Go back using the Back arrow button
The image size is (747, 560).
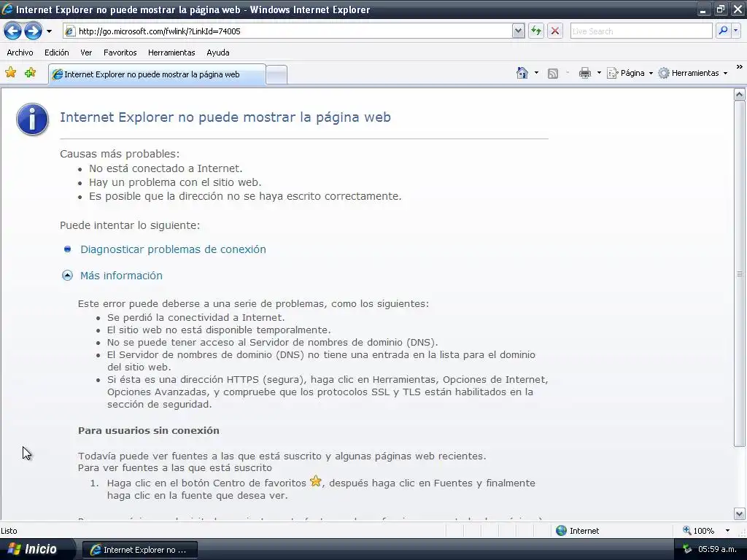(x=12, y=31)
